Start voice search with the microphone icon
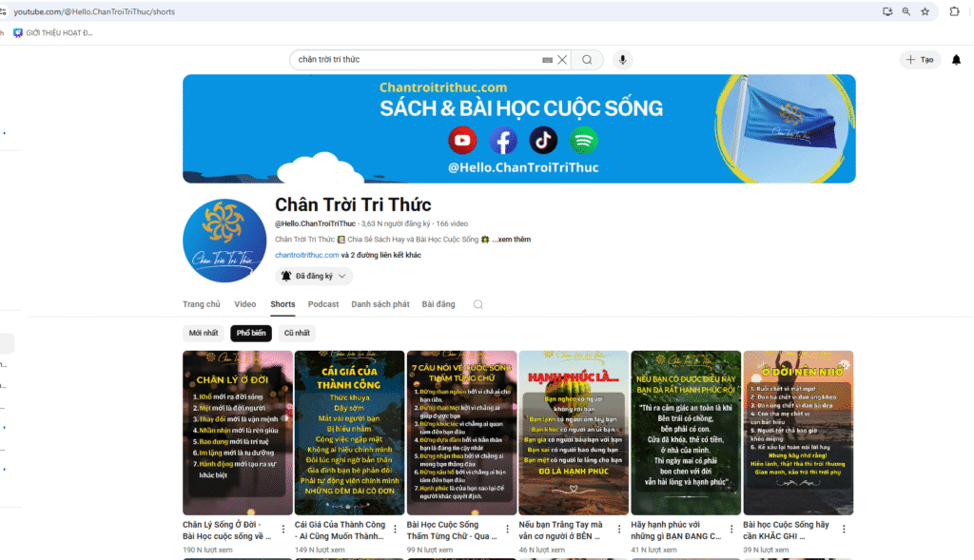 622,60
